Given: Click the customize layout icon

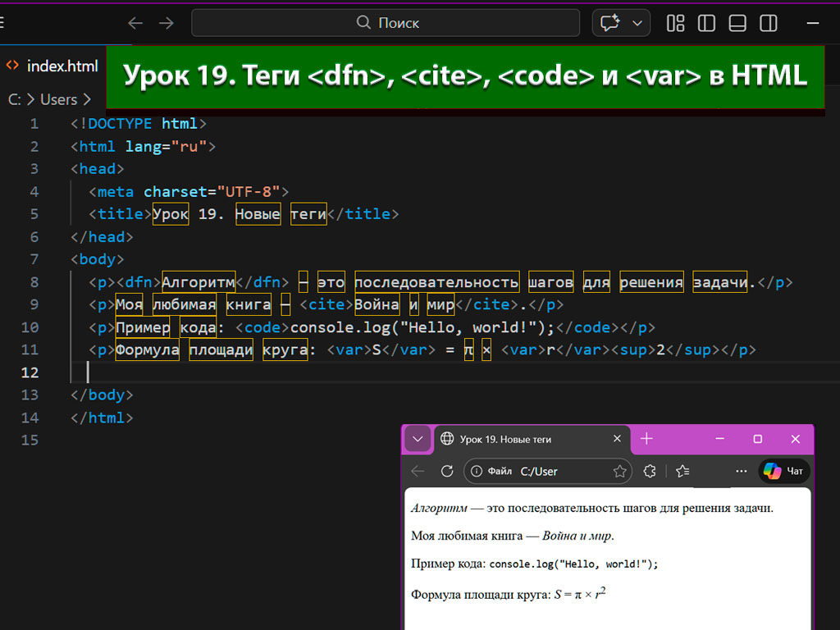Looking at the screenshot, I should (x=675, y=23).
